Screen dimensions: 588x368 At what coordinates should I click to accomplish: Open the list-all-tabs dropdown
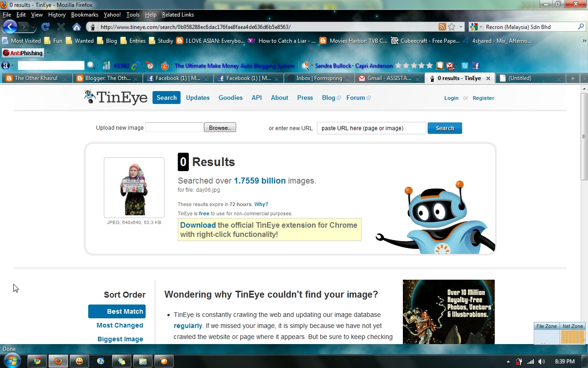584,79
